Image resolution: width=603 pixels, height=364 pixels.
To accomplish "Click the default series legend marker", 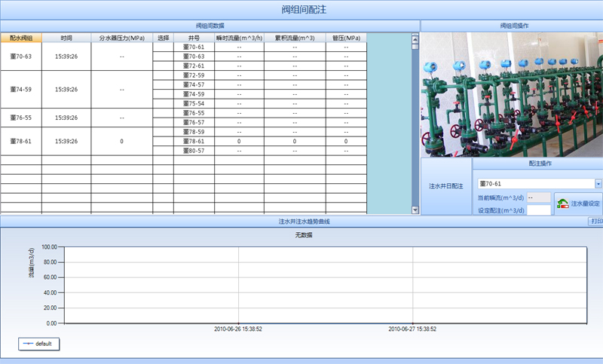I will 29,344.
